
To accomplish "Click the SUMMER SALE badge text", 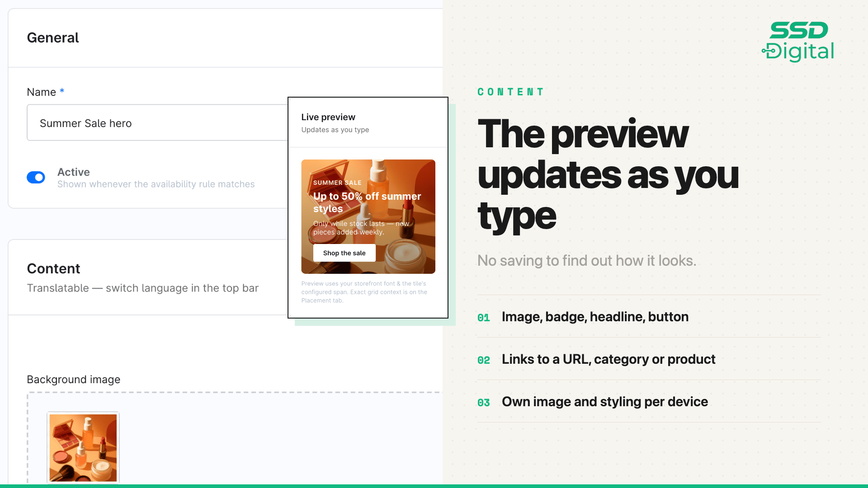I will coord(337,183).
